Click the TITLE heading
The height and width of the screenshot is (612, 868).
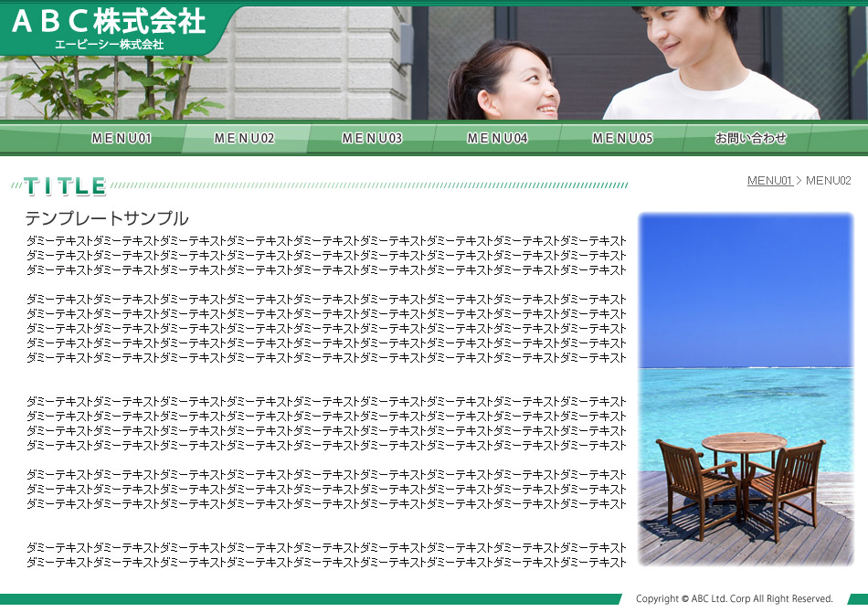tap(65, 186)
